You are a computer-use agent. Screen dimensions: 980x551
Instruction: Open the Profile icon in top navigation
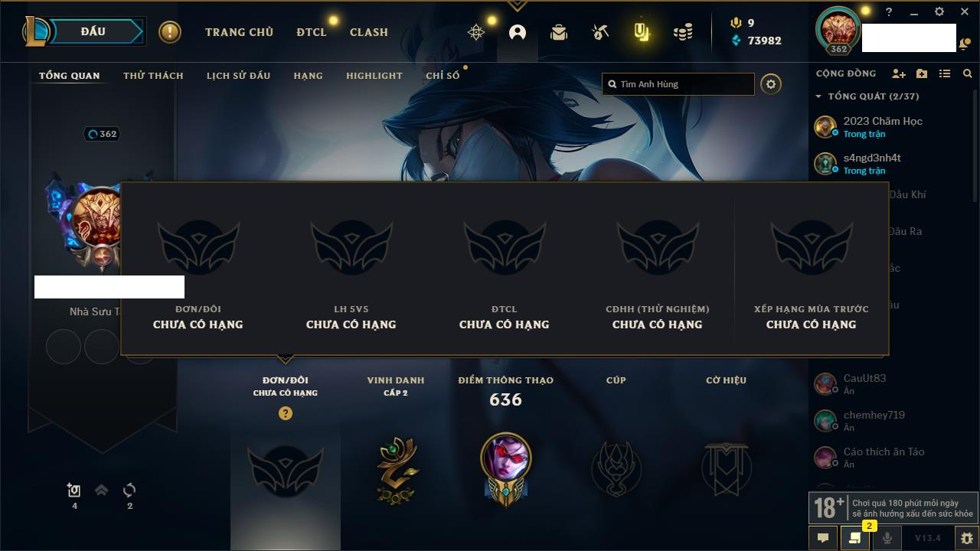518,32
